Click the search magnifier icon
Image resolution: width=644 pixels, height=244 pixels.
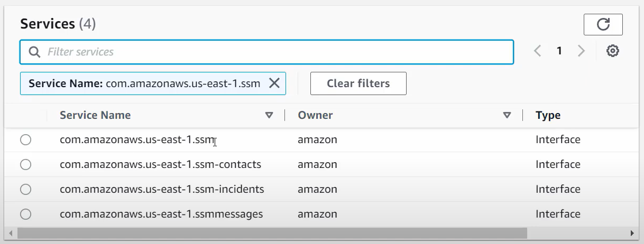point(34,52)
